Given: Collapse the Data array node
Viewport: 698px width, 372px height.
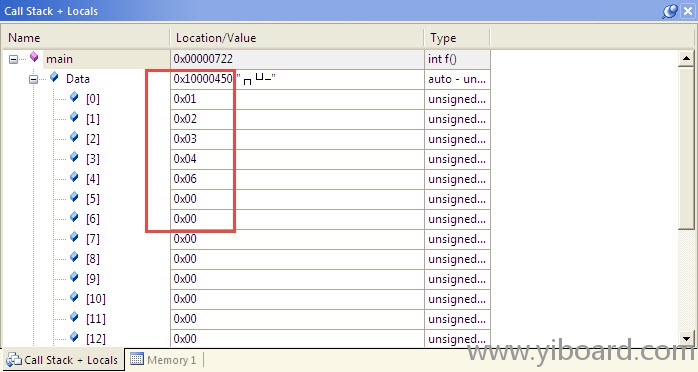Looking at the screenshot, I should coord(33,79).
